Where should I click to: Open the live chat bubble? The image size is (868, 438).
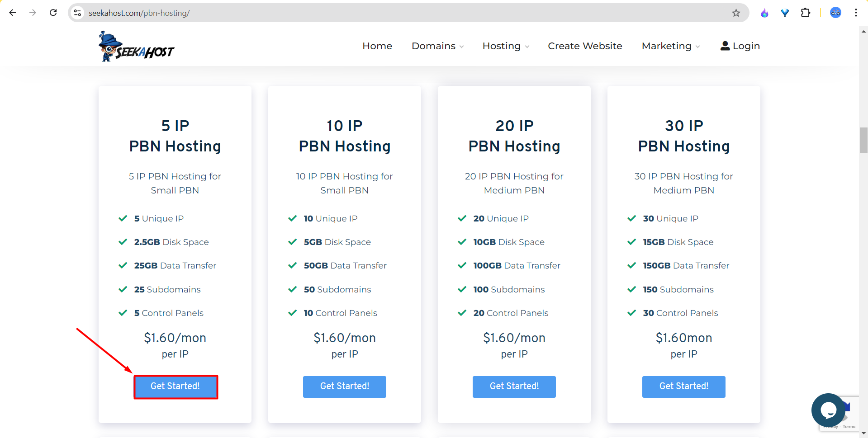828,410
